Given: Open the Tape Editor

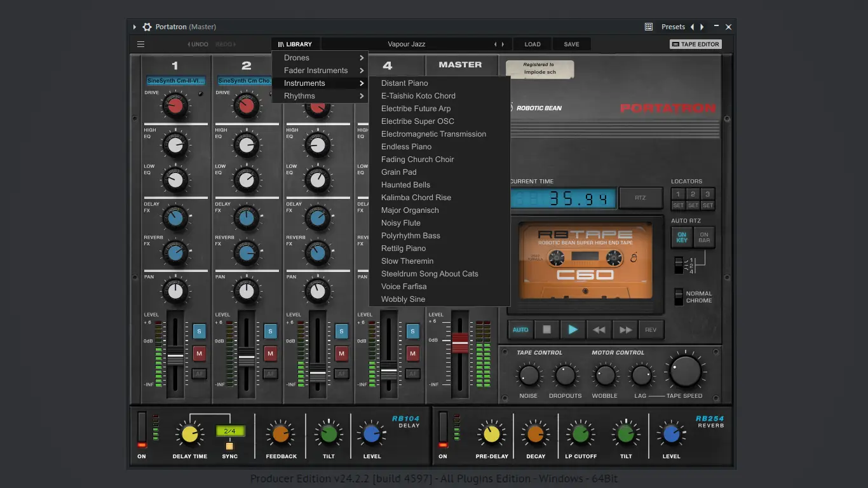Looking at the screenshot, I should (695, 44).
